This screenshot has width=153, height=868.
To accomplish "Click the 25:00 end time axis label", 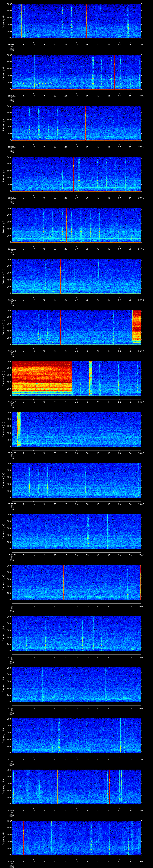I will pos(141,453).
